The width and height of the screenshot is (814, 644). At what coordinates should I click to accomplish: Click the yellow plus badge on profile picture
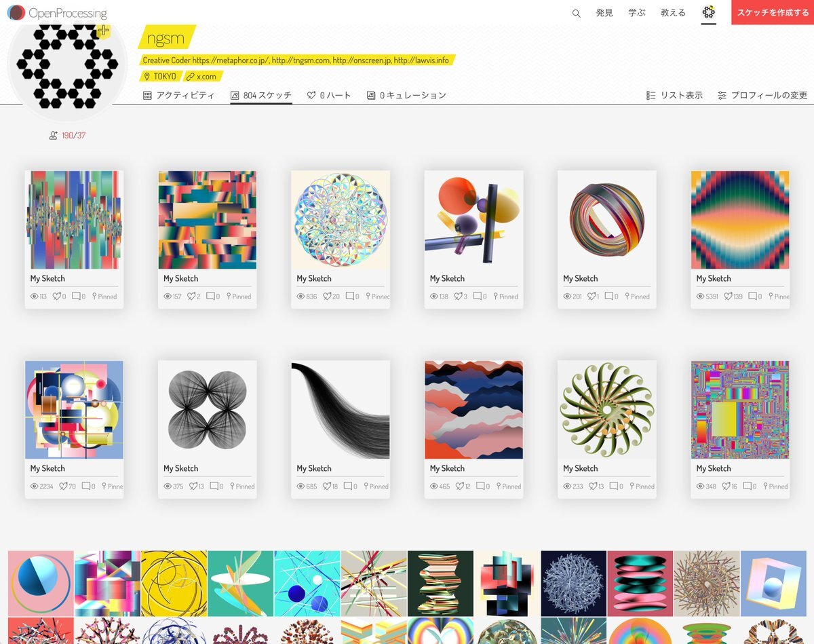pos(102,31)
